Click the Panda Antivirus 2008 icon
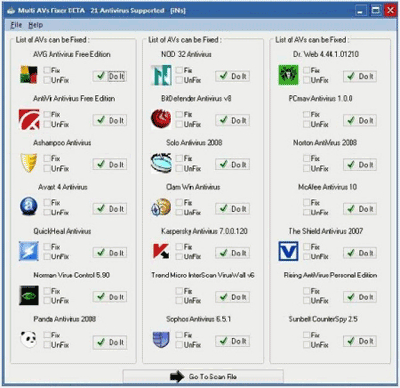This screenshot has width=400, height=388. [29, 339]
